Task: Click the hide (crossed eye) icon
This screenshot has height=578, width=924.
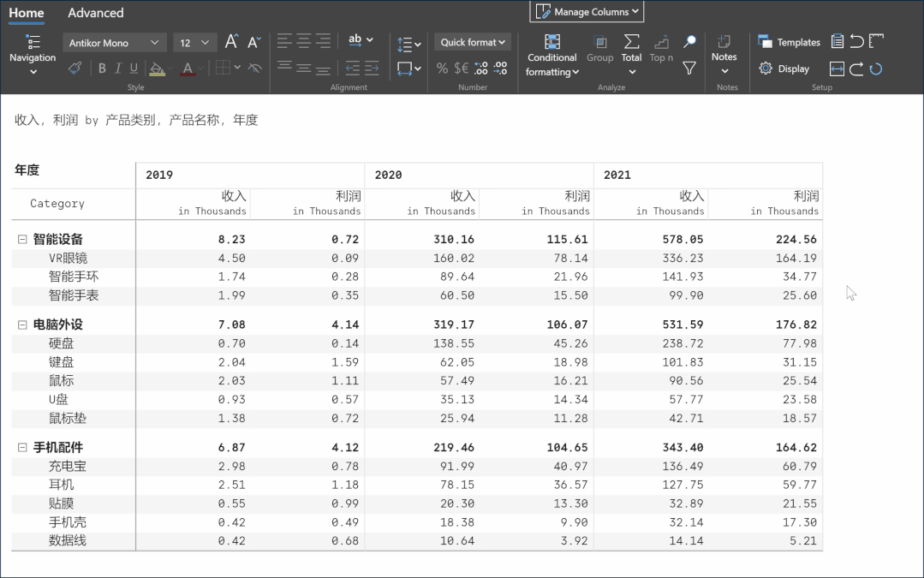Action: click(x=254, y=69)
